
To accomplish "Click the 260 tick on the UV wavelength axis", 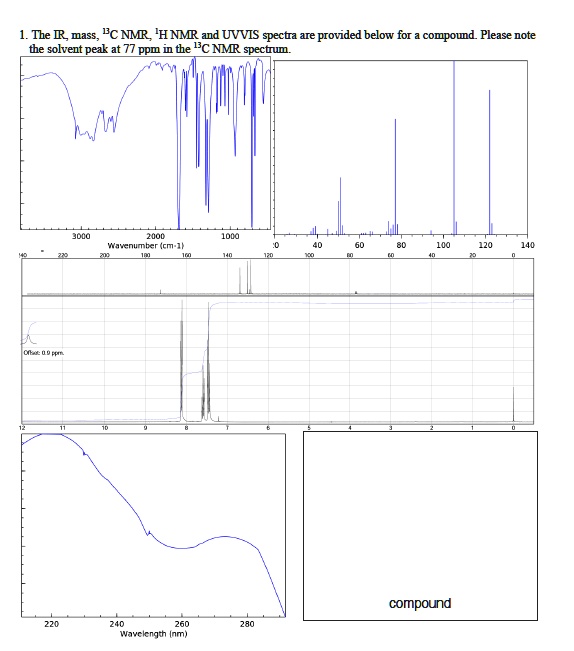I will tap(182, 624).
